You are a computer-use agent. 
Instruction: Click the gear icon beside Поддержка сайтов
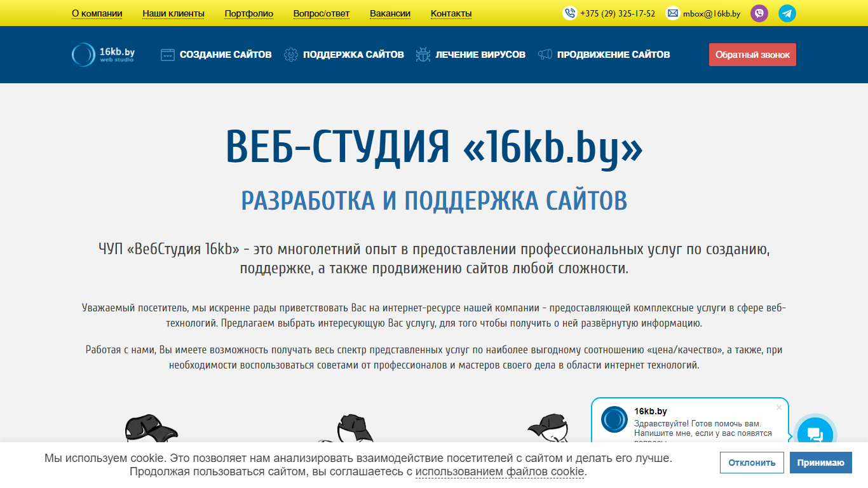click(291, 55)
